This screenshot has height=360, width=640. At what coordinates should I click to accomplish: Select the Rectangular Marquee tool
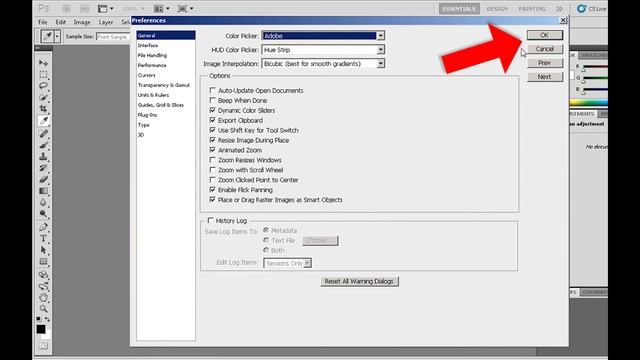[x=43, y=75]
